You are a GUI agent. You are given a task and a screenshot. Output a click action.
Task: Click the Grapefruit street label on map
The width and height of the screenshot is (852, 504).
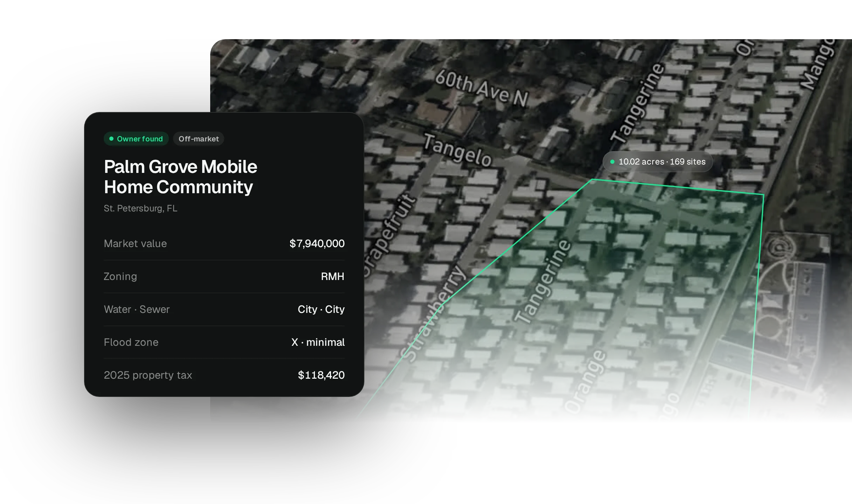(390, 236)
